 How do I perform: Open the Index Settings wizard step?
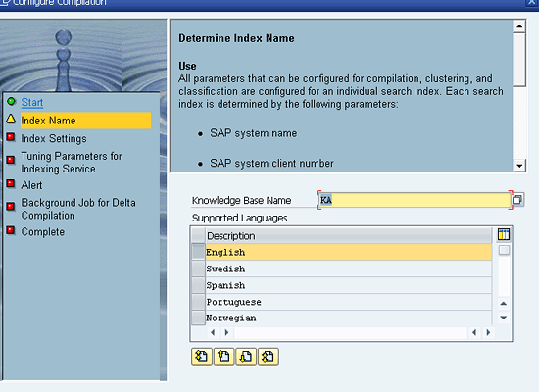54,138
